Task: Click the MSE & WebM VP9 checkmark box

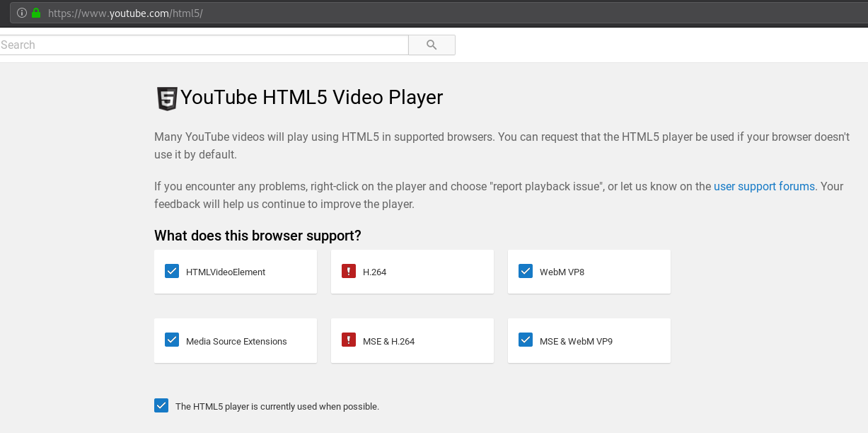Action: 526,340
